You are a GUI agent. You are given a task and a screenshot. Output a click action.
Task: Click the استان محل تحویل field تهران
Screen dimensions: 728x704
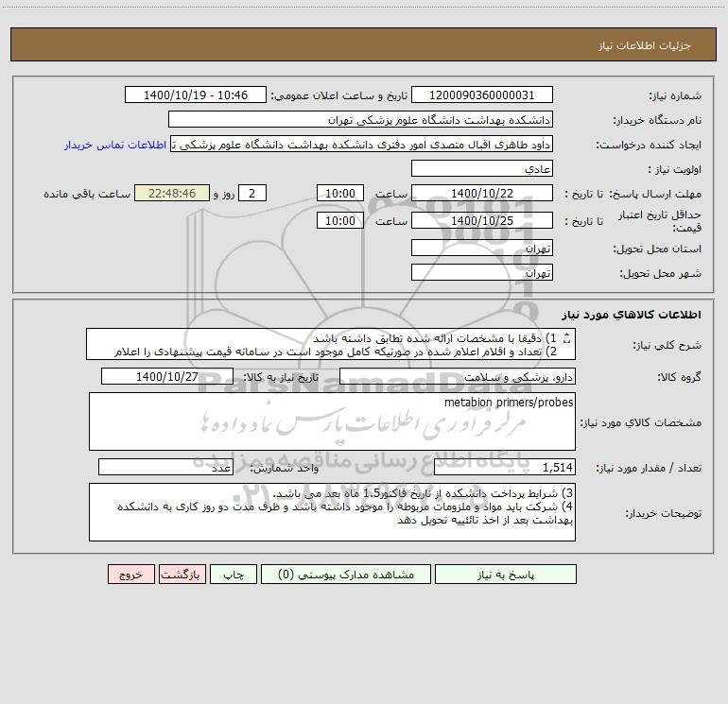pyautogui.click(x=482, y=248)
